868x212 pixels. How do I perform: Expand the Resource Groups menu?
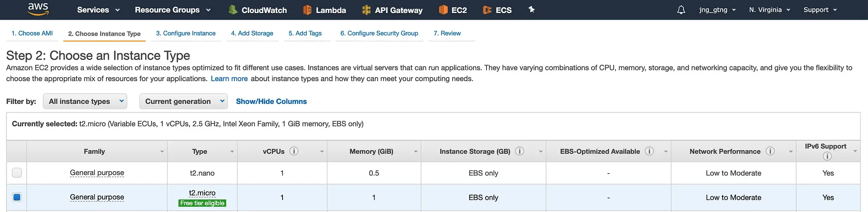tap(173, 10)
